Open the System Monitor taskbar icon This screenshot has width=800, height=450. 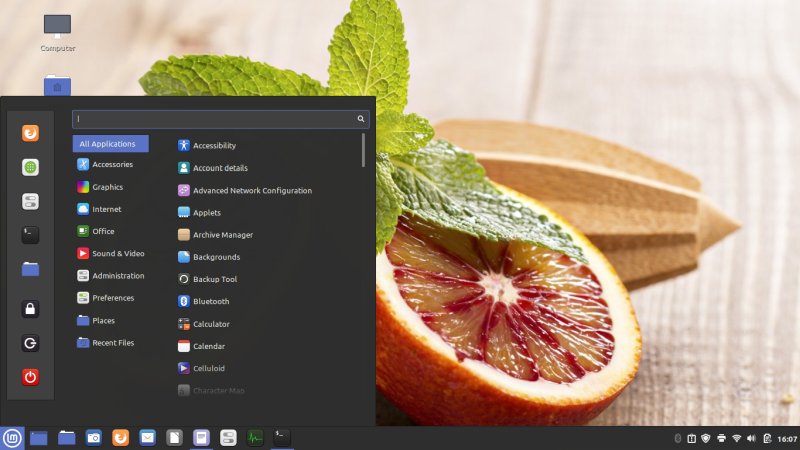(x=255, y=437)
